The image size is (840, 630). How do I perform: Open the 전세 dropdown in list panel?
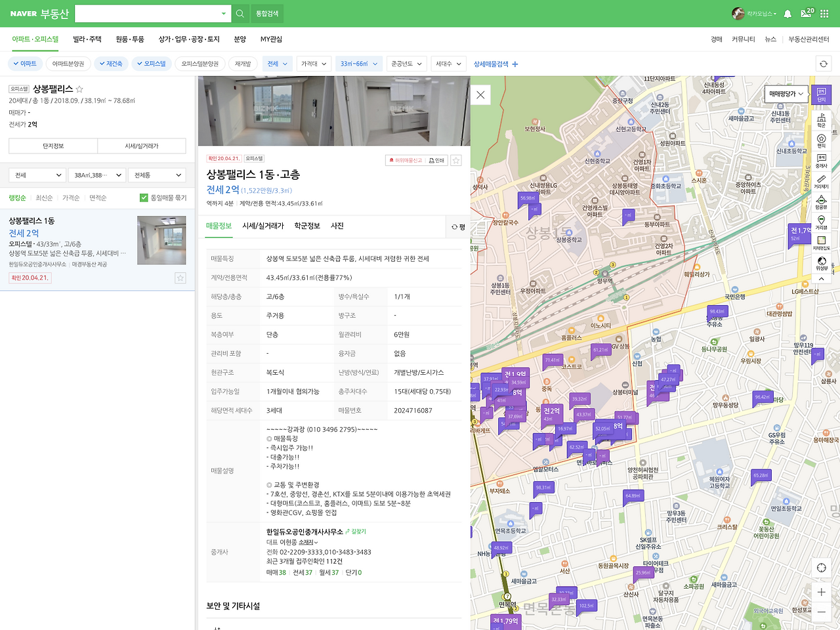point(38,175)
